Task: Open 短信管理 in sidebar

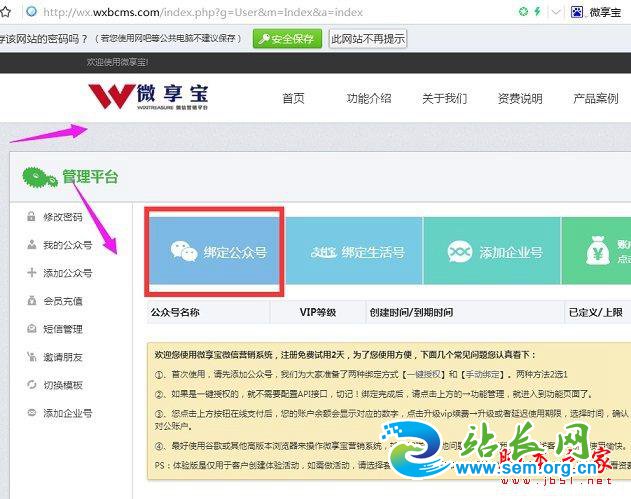Action: (63, 329)
